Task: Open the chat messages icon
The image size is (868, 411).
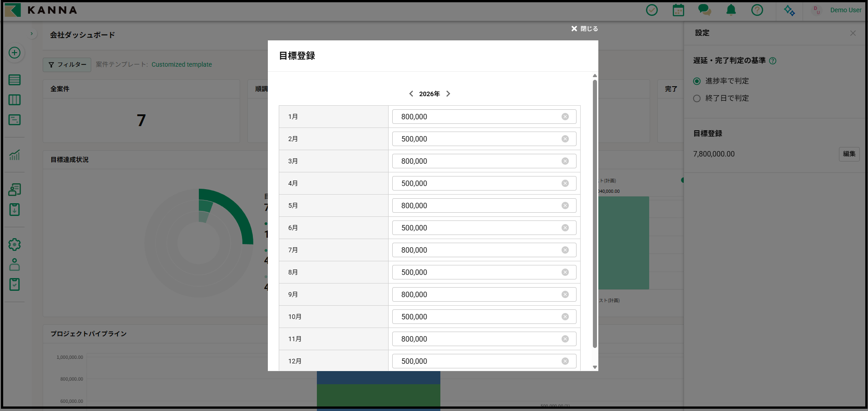Action: click(x=704, y=10)
